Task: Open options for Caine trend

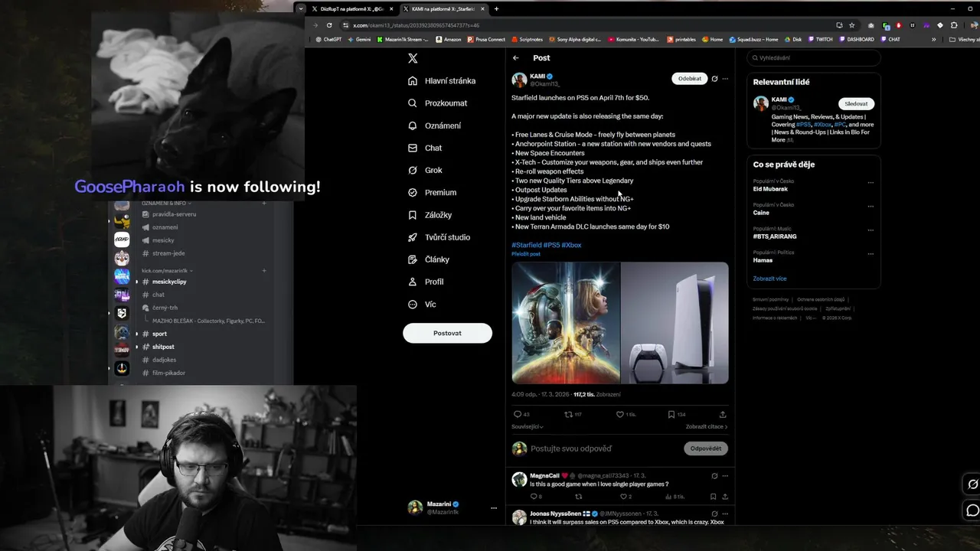Action: (x=871, y=207)
